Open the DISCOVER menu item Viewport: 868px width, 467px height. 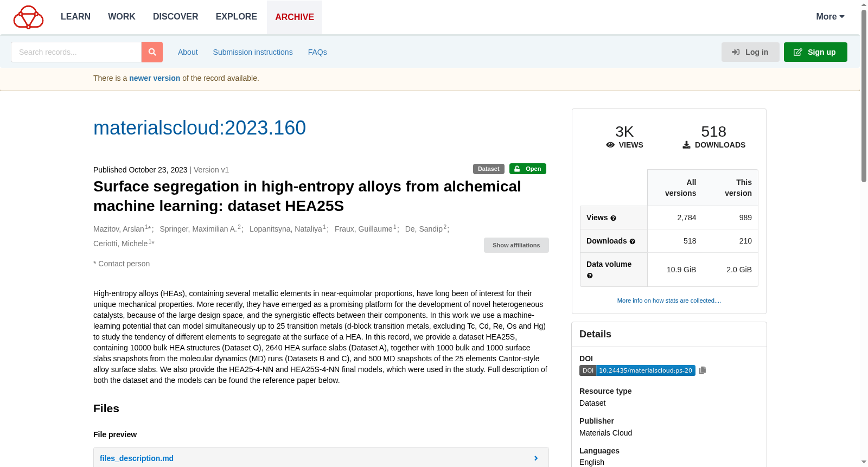(175, 17)
